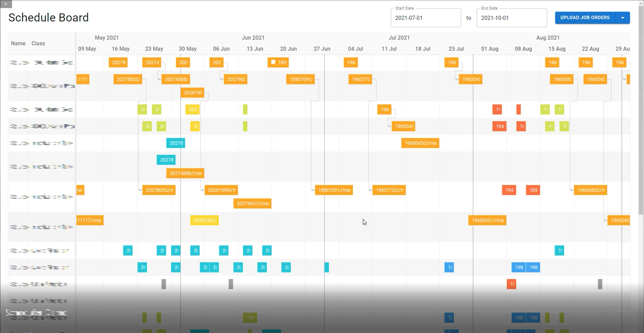Click on the cyan job block 20278
Viewport: 644px width, 333px height.
176,143
